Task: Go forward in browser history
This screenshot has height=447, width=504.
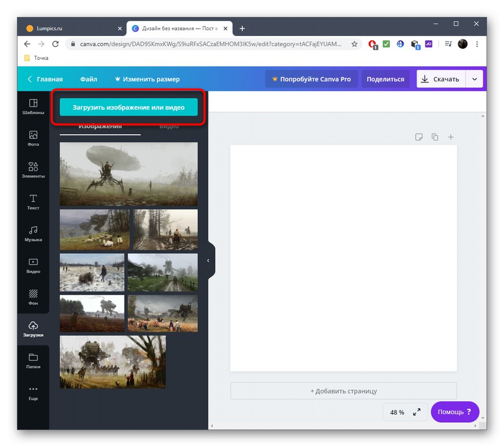Action: 41,44
